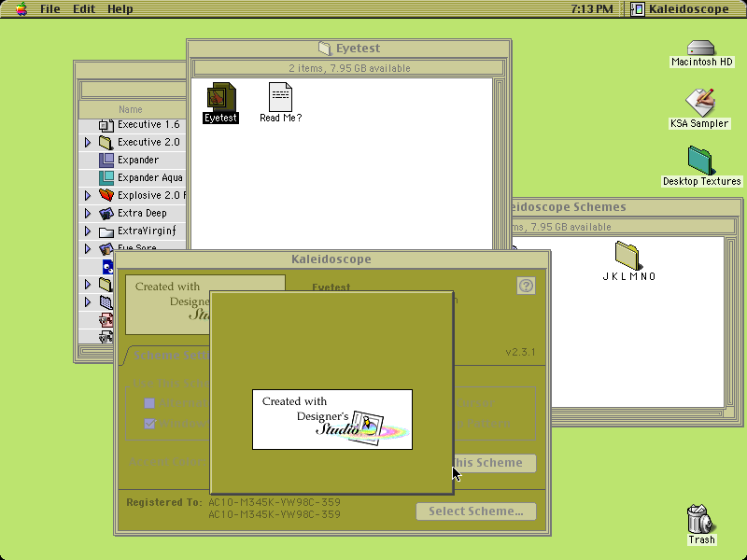Click the Name column header
747x560 pixels.
131,109
